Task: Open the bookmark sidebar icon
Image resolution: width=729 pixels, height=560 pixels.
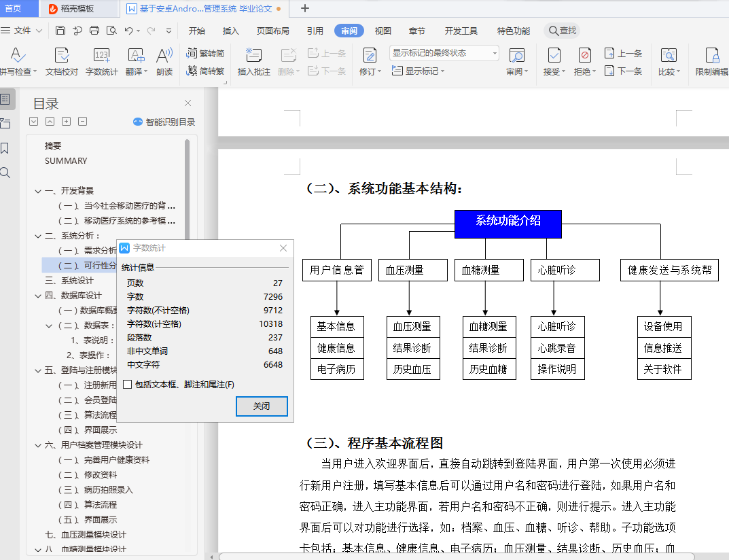Action: (5, 148)
